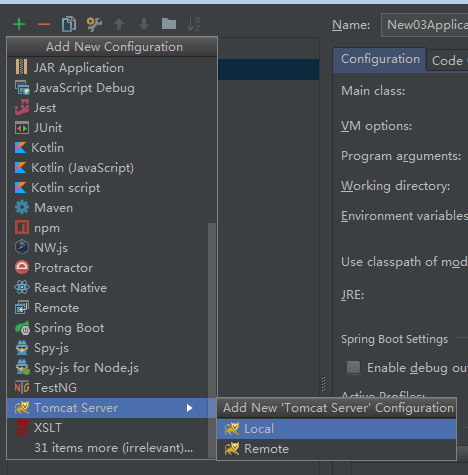Click the Use classpath of module label
This screenshot has height=475, width=468.
tap(404, 262)
